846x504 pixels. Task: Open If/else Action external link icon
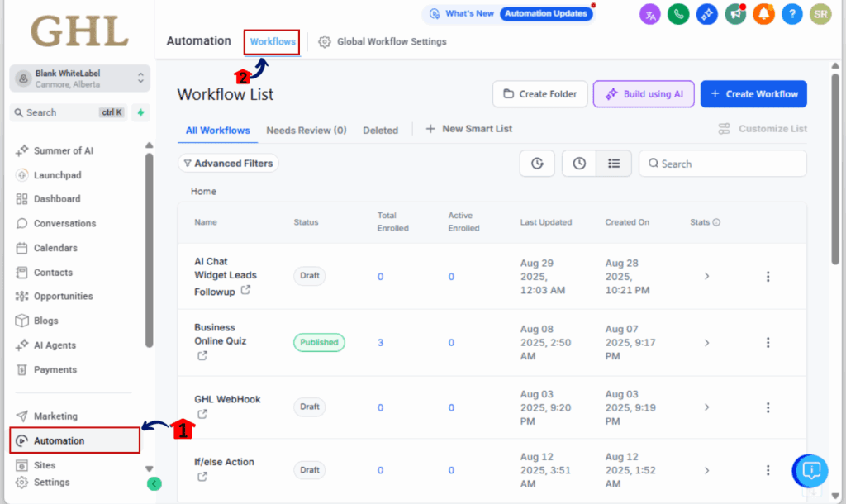[x=202, y=477]
